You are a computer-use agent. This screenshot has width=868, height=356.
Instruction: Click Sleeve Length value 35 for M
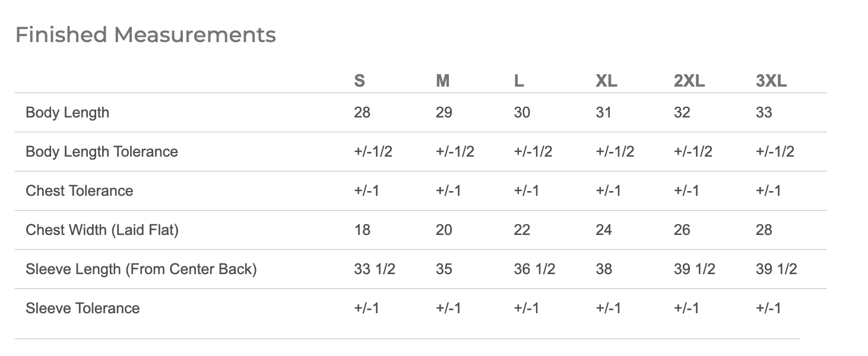point(444,269)
